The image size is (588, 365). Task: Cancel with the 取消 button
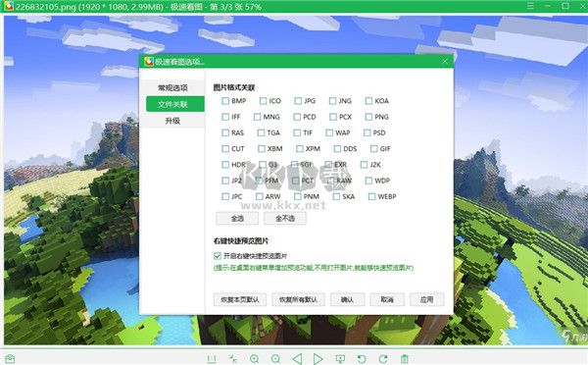click(387, 299)
